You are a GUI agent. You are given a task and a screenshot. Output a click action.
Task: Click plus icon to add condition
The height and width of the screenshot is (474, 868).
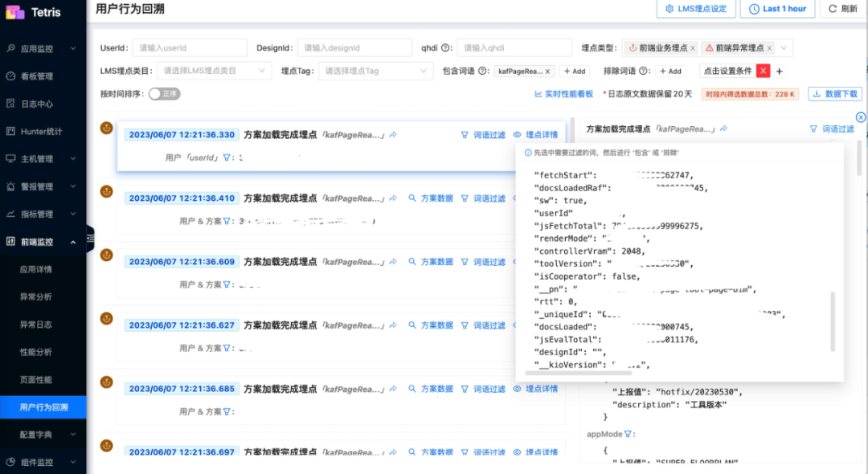pyautogui.click(x=780, y=72)
